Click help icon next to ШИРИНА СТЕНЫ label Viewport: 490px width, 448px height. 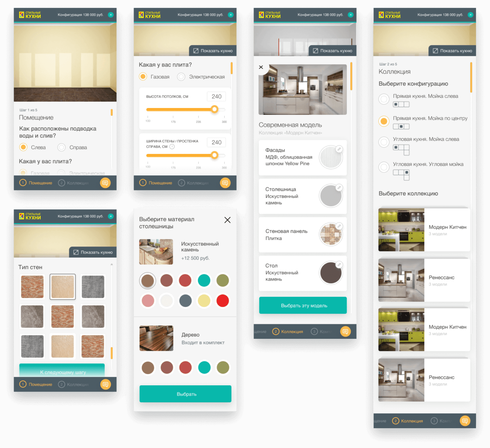click(x=172, y=147)
